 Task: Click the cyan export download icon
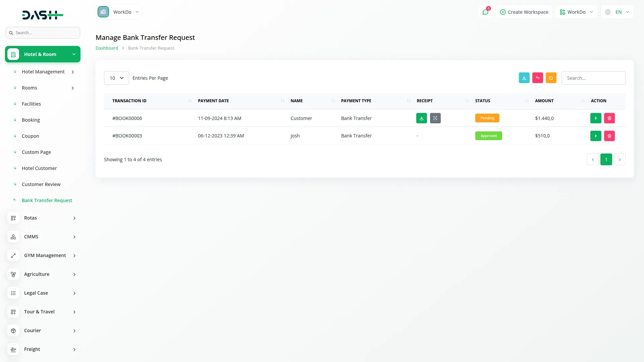(524, 78)
